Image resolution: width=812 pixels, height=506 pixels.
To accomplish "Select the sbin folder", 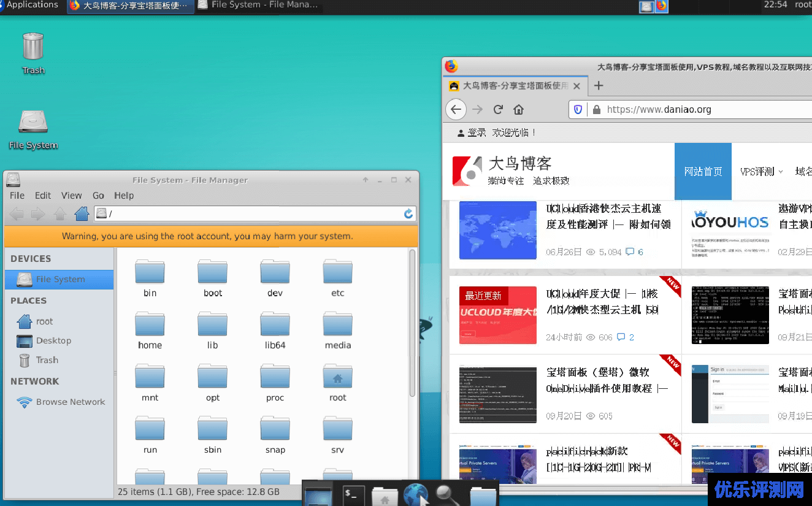I will click(x=213, y=435).
